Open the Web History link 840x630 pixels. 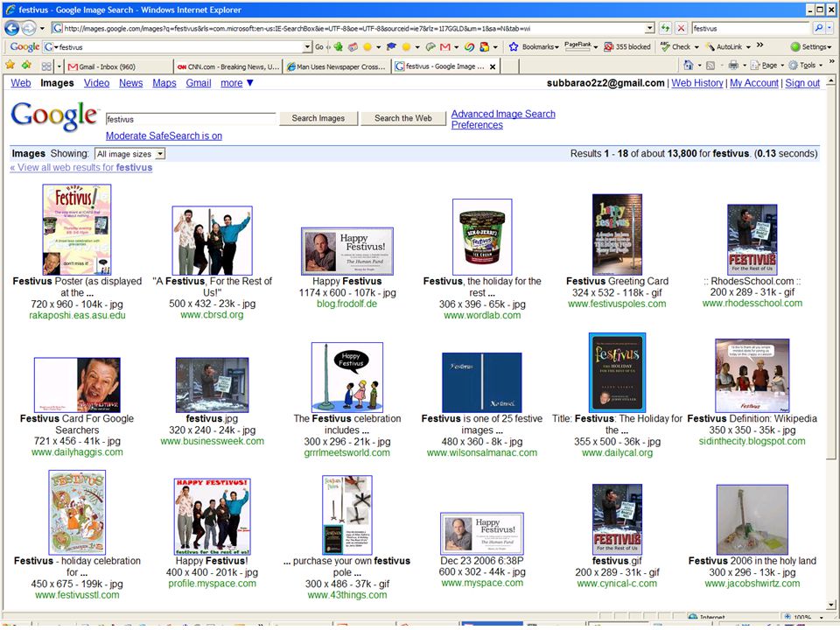tap(697, 83)
